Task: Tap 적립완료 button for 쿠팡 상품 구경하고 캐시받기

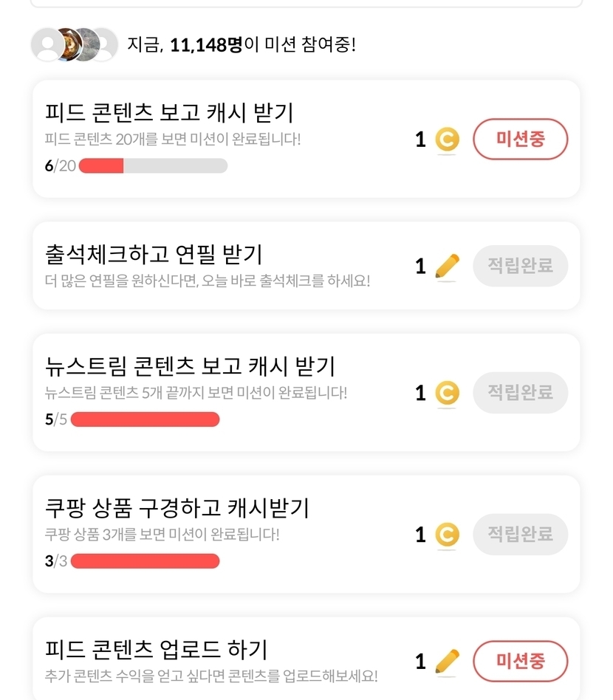Action: (520, 535)
